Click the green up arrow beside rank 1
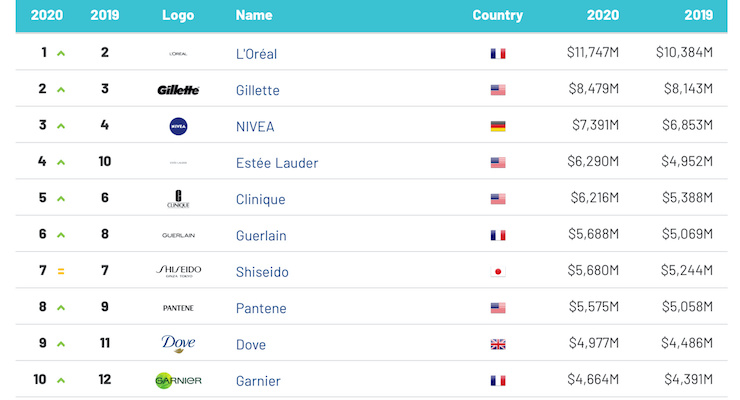The image size is (740, 400). pyautogui.click(x=61, y=54)
